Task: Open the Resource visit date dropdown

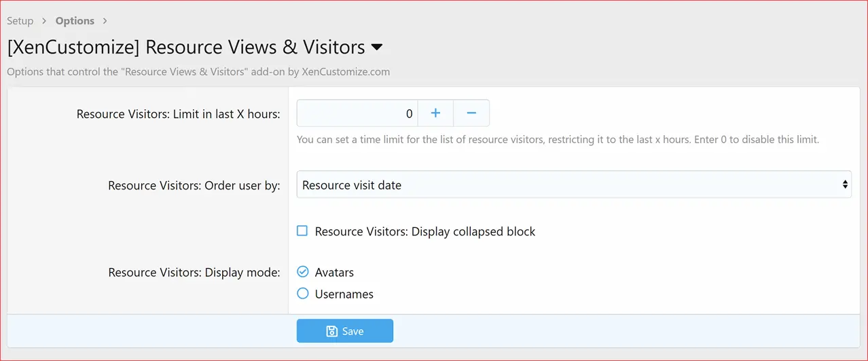Action: click(573, 185)
